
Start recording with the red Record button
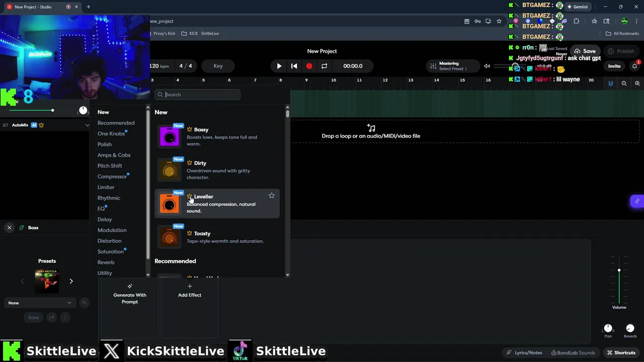pos(309,66)
